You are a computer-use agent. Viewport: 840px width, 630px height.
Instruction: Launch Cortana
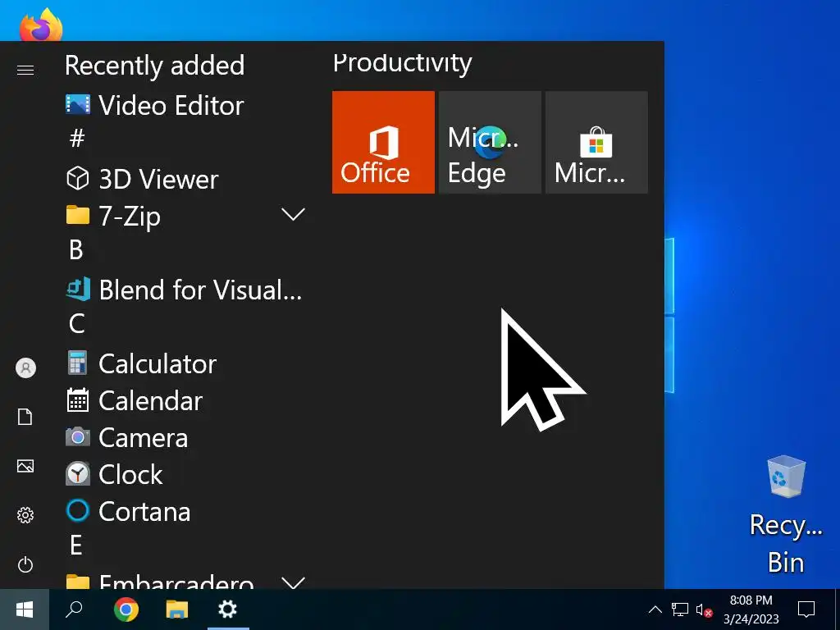(186, 512)
